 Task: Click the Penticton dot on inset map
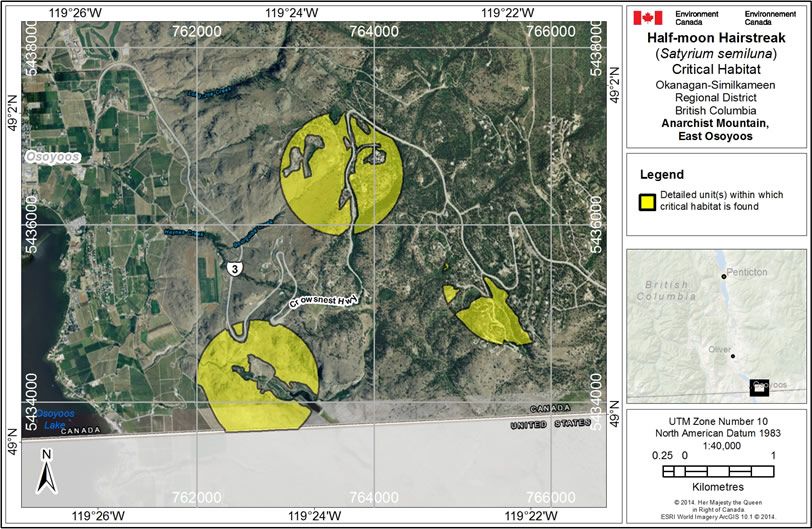[723, 276]
